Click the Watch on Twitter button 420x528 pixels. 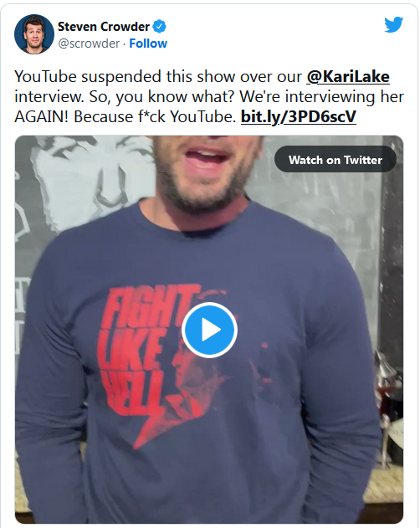335,159
